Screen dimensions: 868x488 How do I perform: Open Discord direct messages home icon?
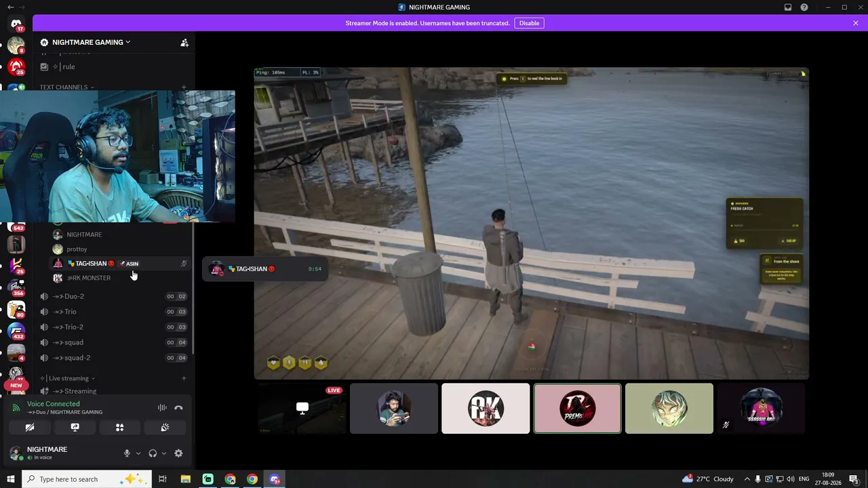coord(16,24)
